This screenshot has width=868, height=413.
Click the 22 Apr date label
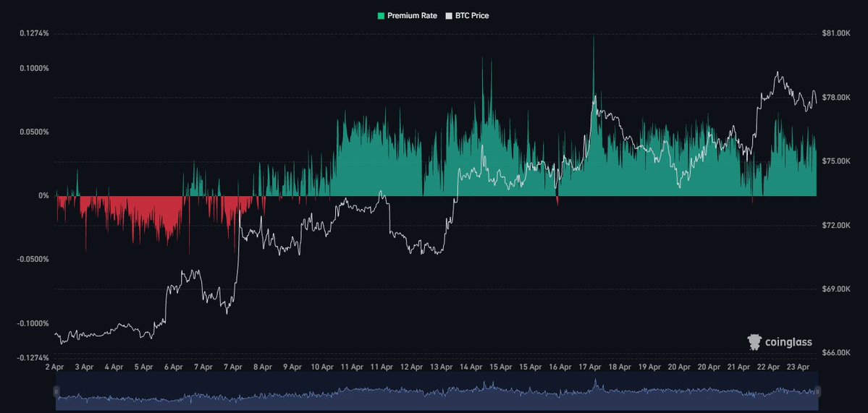[x=769, y=367]
